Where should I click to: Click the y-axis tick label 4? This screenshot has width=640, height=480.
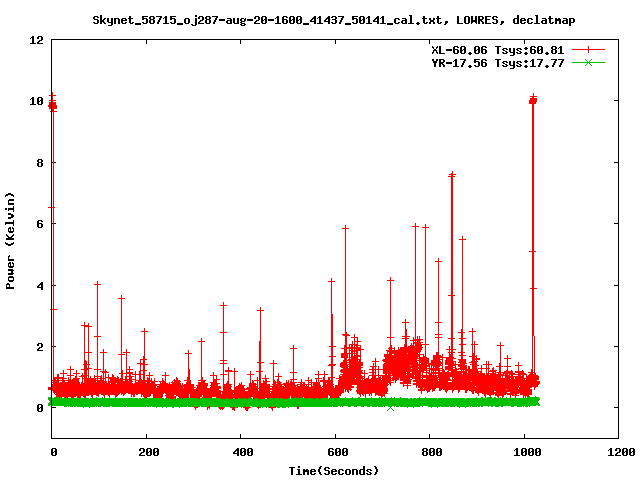pos(40,286)
